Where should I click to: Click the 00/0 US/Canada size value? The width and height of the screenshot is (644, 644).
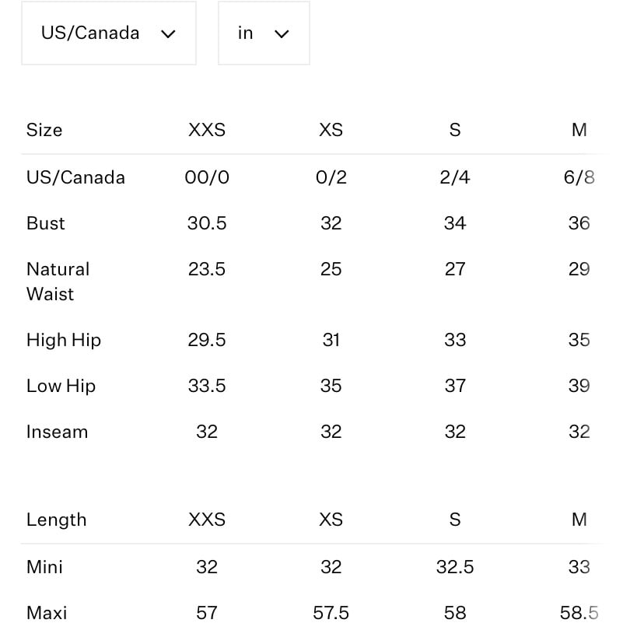pyautogui.click(x=207, y=177)
